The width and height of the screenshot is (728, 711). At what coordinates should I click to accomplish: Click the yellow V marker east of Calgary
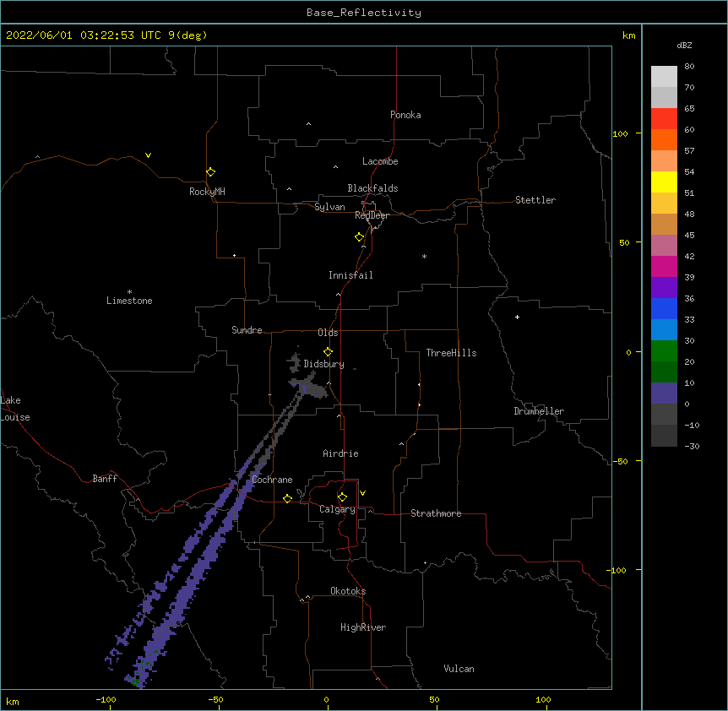click(x=362, y=493)
